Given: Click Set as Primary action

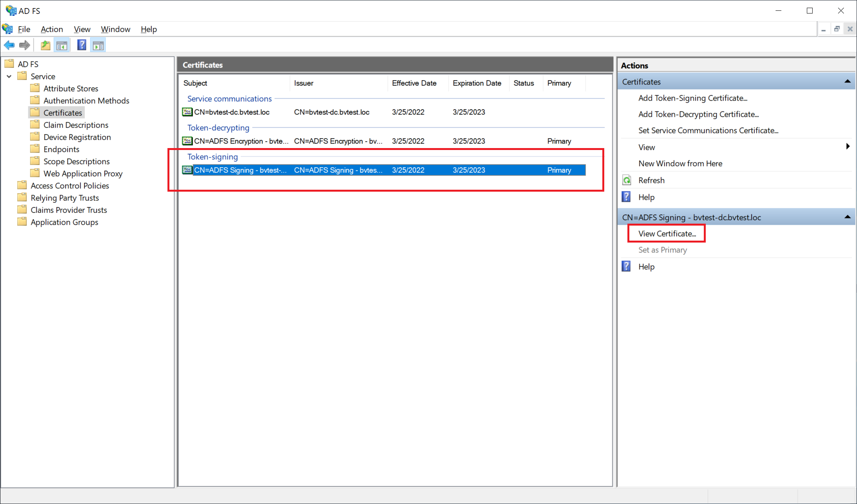Looking at the screenshot, I should [663, 250].
